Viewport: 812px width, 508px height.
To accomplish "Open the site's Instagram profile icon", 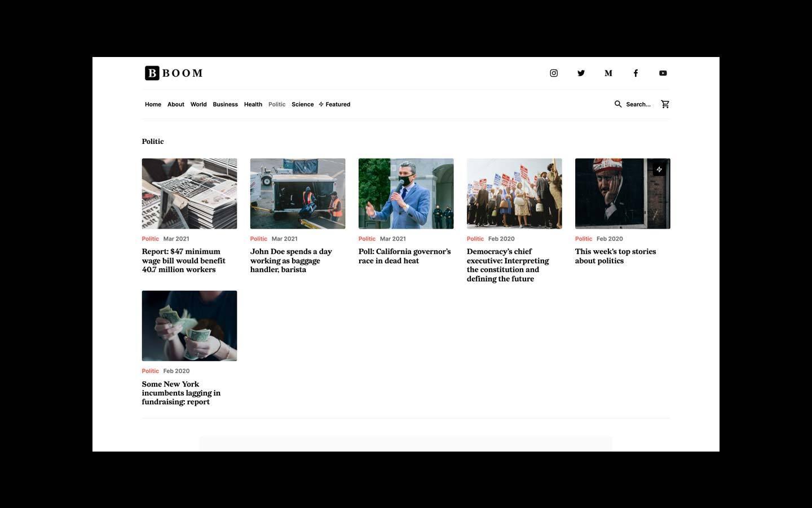I will [x=553, y=73].
